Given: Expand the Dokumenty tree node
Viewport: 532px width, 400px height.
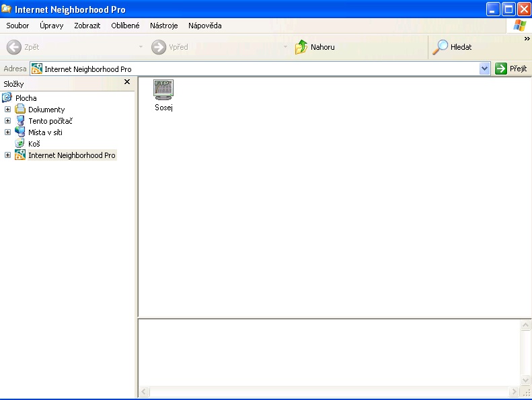Looking at the screenshot, I should click(x=7, y=110).
